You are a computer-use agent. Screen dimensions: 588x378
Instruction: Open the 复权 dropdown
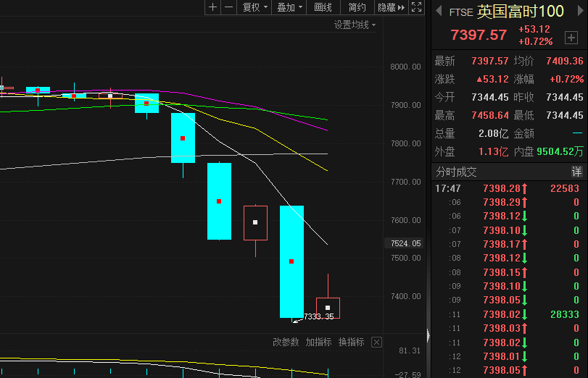[255, 7]
